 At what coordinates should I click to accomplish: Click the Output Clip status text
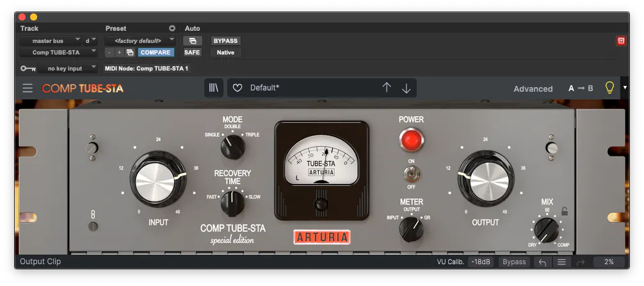(x=40, y=262)
